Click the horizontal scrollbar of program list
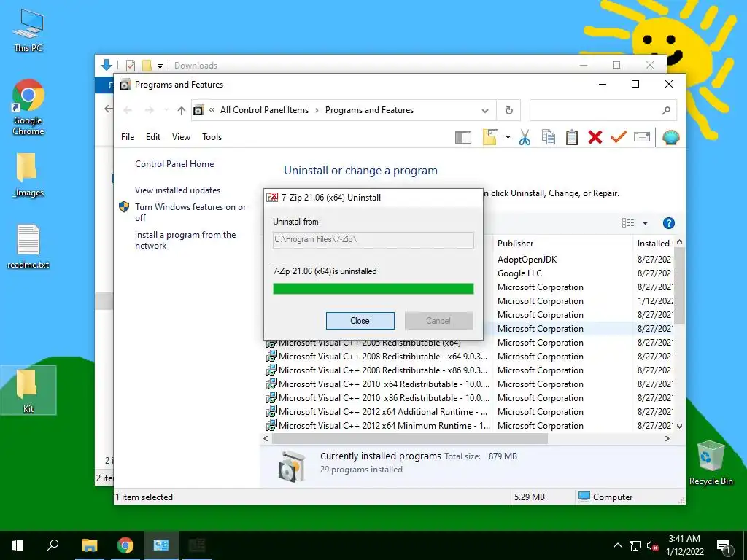The image size is (747, 560). pyautogui.click(x=410, y=438)
